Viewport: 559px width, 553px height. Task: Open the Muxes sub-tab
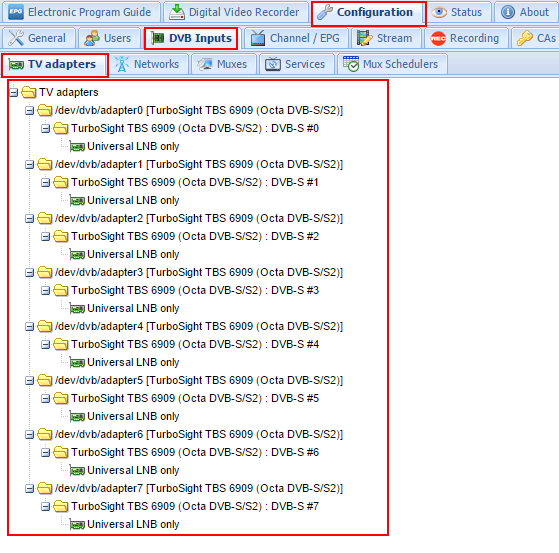(224, 64)
